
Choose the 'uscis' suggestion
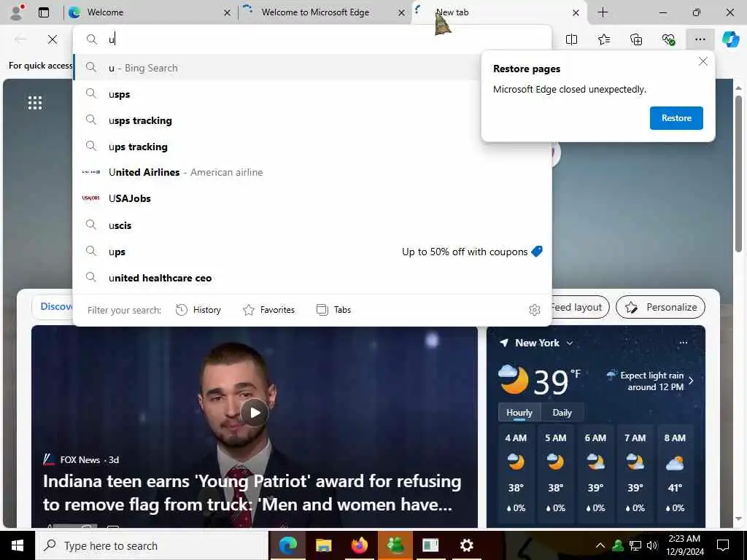[312, 225]
